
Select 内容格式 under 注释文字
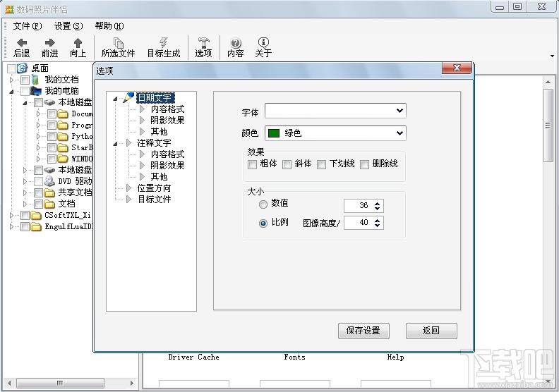click(x=167, y=154)
